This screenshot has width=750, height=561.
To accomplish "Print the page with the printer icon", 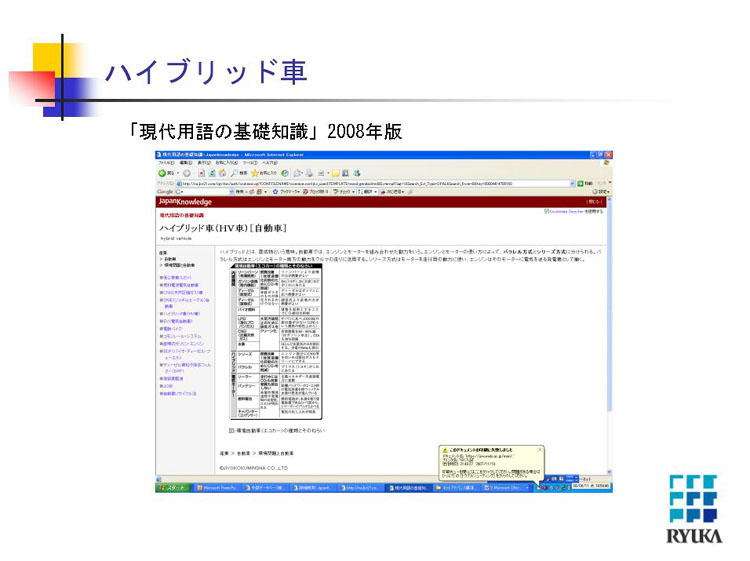I will (309, 173).
